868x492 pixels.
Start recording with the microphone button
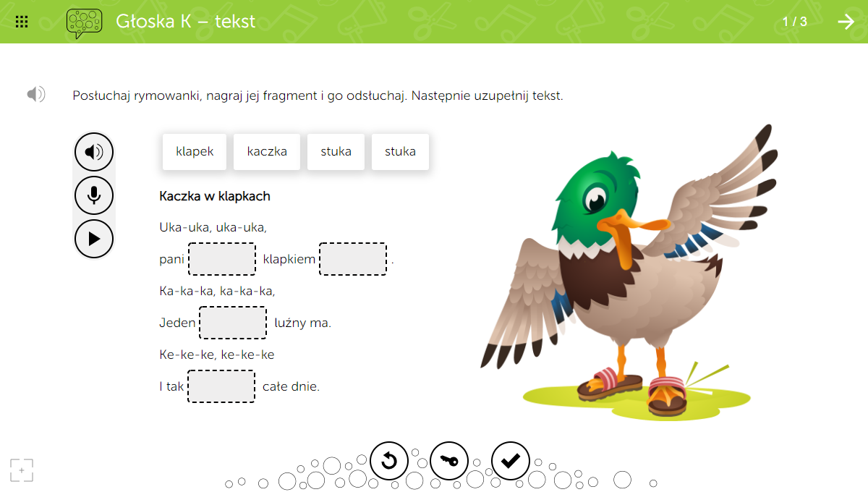coord(94,195)
